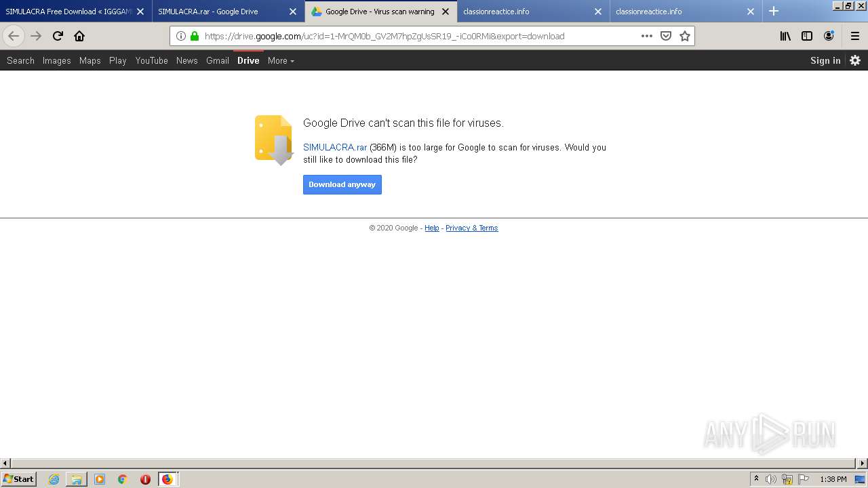Screen dimensions: 868x488
Task: Open the Privacy & Terms link
Action: point(472,228)
